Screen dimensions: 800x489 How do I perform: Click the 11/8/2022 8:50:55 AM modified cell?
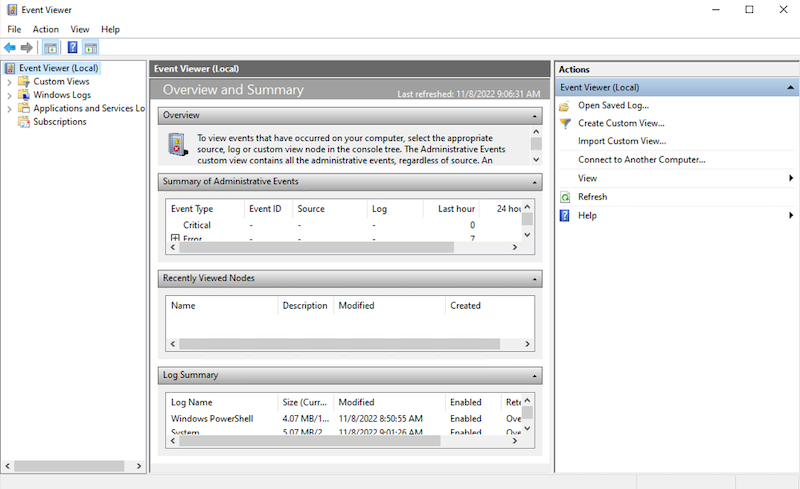point(381,419)
